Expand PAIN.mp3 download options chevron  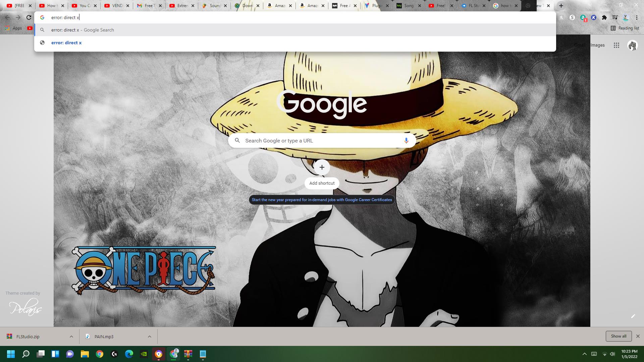point(150,337)
